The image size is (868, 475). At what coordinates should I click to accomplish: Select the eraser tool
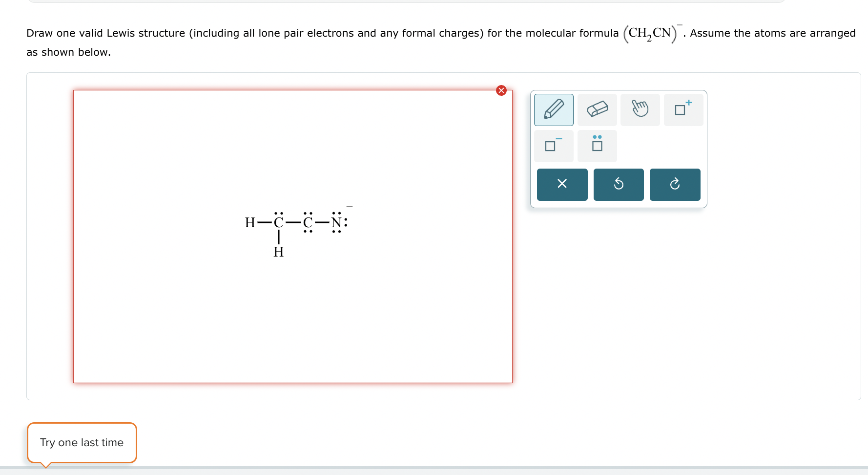[597, 109]
